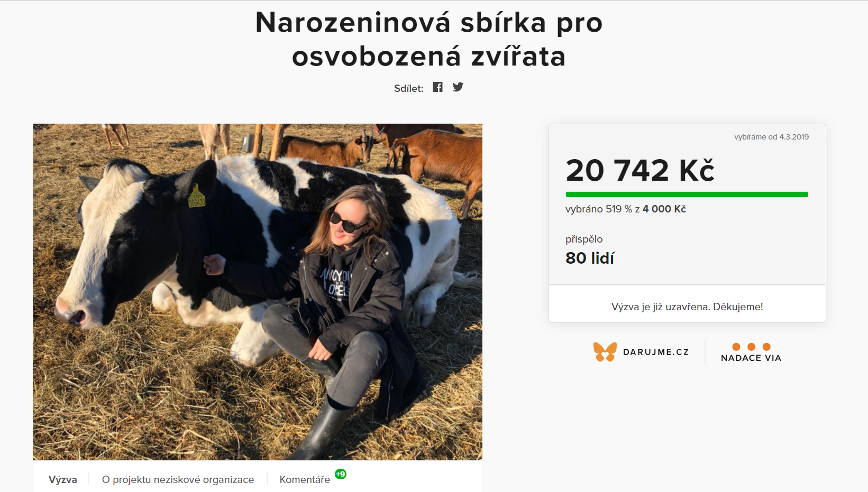Click the vybráno 519 % z 4 000 Kč text
This screenshot has height=492, width=868.
point(626,209)
